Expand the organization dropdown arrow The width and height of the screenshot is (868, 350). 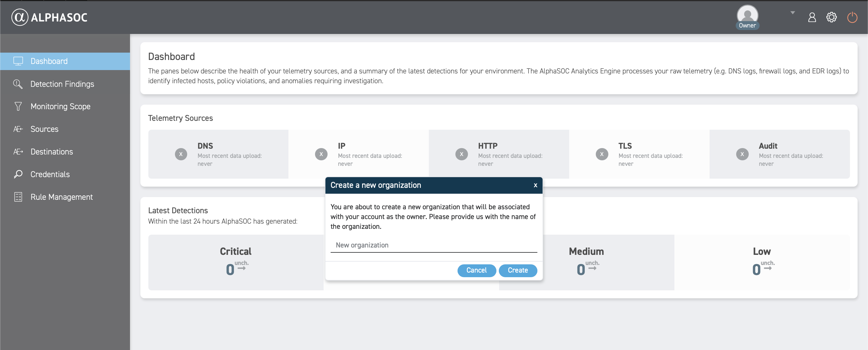pyautogui.click(x=792, y=13)
